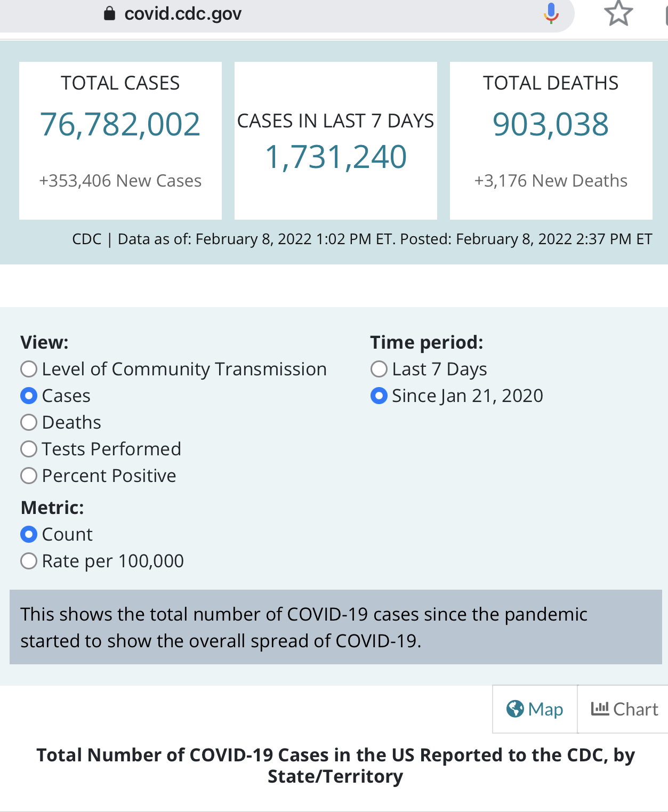Screen dimensions: 668x812
Task: Open the Total Cases 76,782,002 card
Action: click(120, 141)
